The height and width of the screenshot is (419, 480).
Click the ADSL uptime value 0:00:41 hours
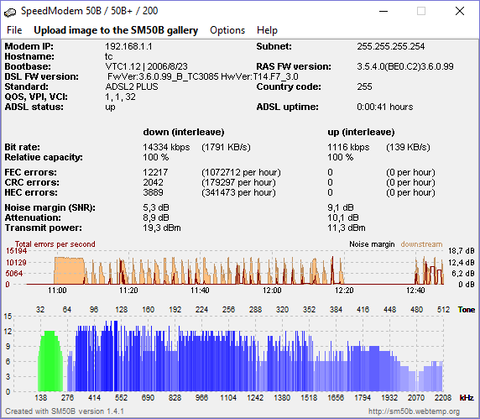pos(385,107)
